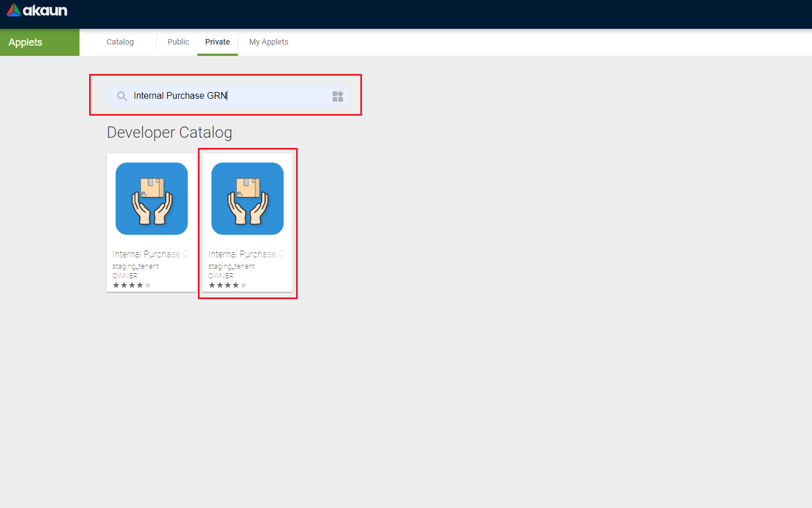
Task: Select the Private tab
Action: point(218,42)
